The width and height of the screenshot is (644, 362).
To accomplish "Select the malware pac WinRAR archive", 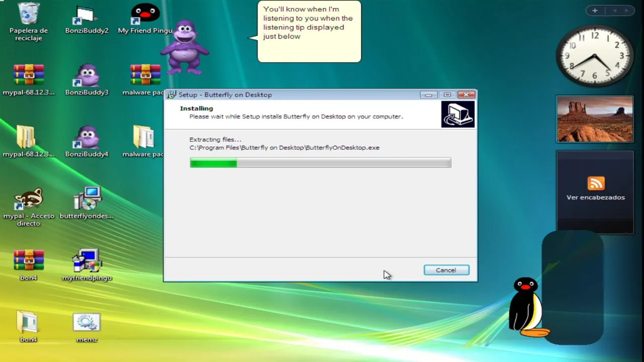I will click(145, 75).
